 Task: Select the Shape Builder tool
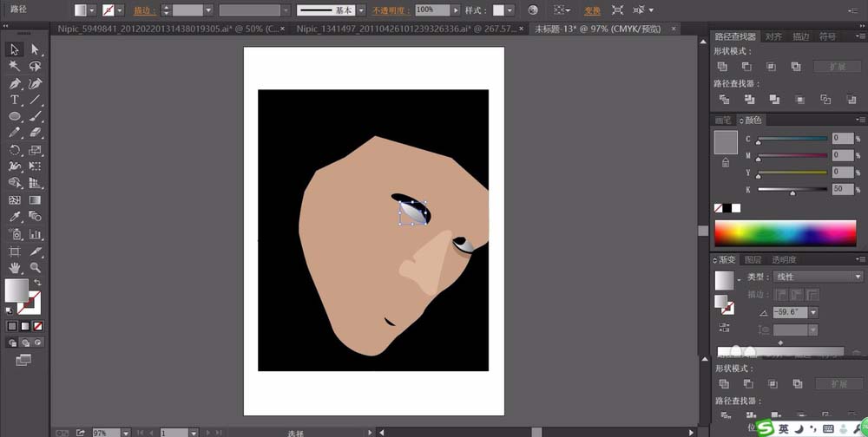tap(15, 183)
